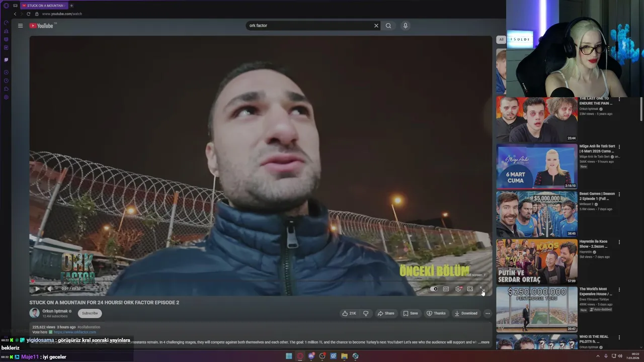Open The Last One To Endure video thumbnail

pos(537,119)
